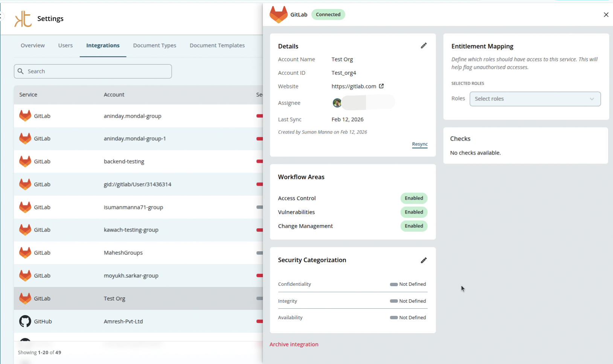Click the search magnifier icon
Viewport: 613px width, 364px height.
[x=21, y=71]
